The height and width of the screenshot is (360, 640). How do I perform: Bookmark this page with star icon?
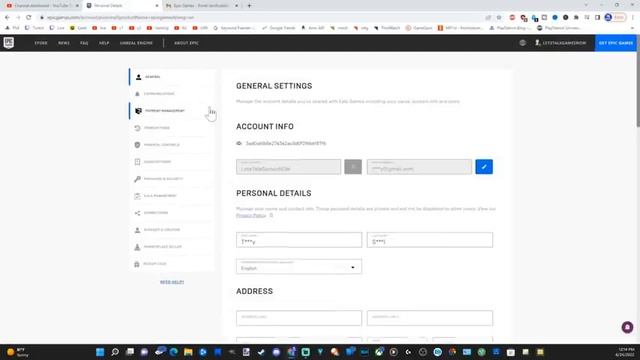(x=499, y=18)
